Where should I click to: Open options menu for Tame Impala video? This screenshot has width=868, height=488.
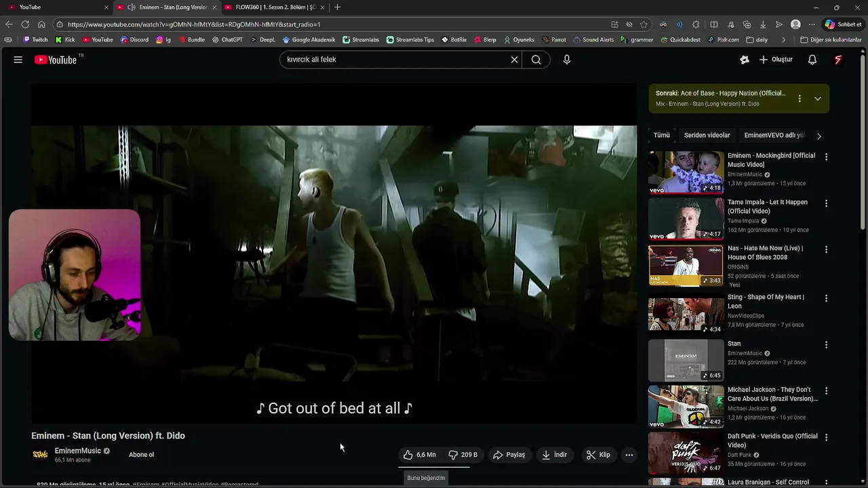pyautogui.click(x=826, y=203)
